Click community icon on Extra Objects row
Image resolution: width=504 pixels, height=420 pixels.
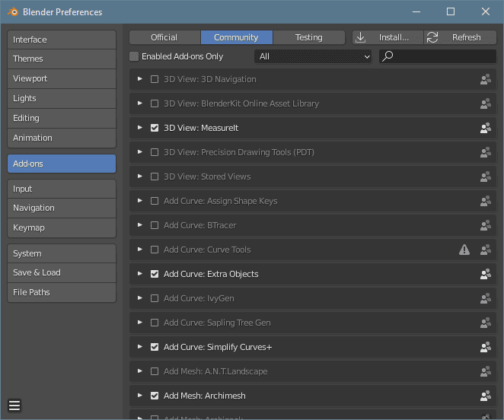click(486, 274)
